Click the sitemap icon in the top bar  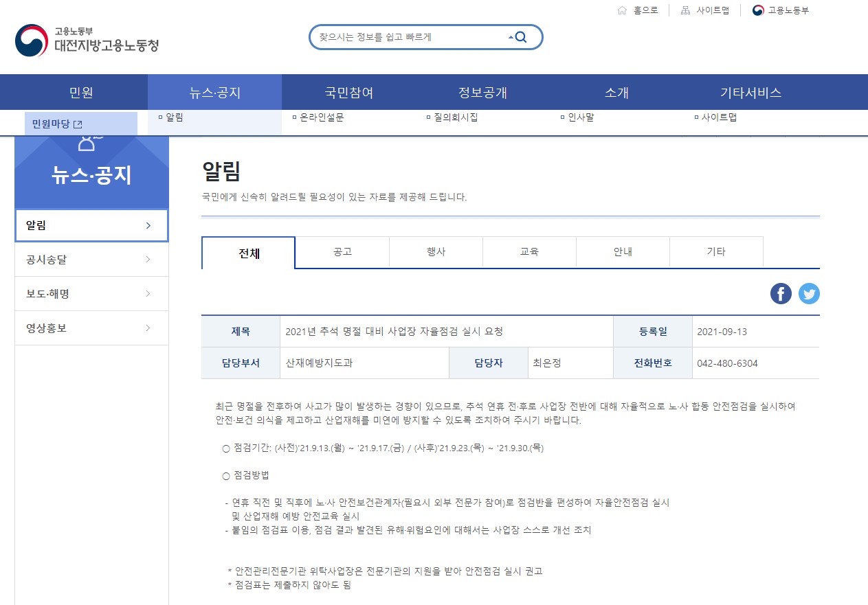685,10
